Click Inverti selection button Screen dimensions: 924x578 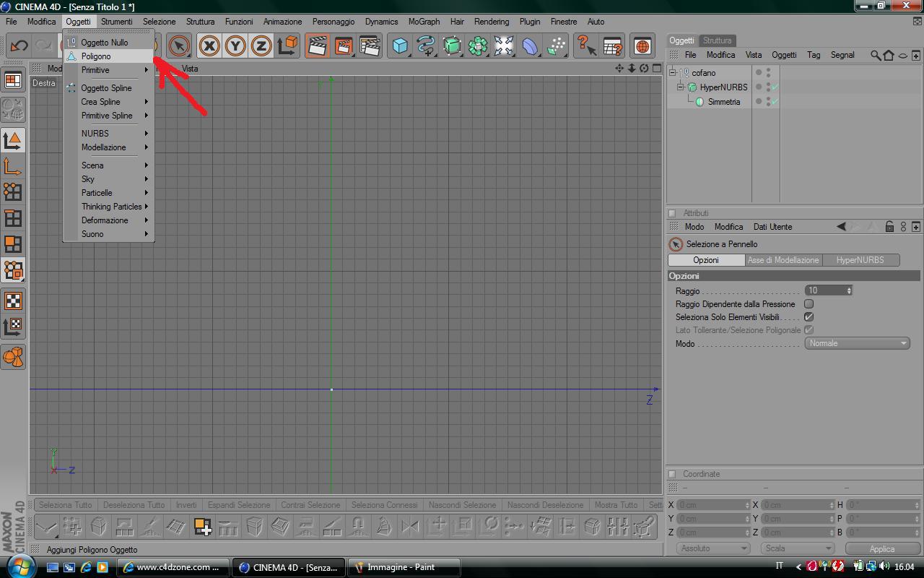186,505
